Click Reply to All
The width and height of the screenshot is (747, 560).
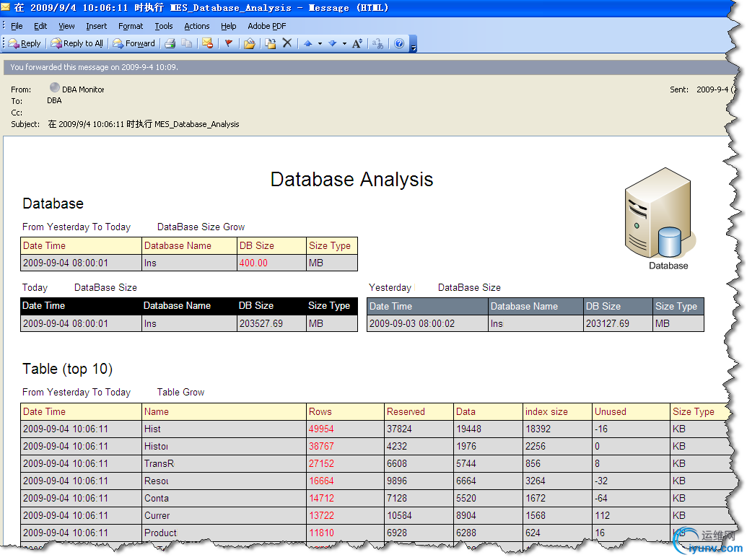[77, 44]
